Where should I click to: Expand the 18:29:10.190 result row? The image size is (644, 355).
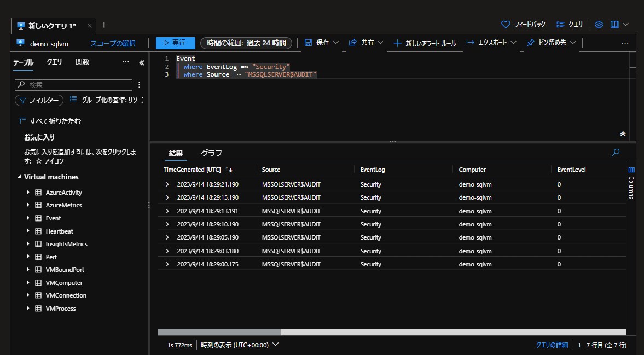pos(167,224)
